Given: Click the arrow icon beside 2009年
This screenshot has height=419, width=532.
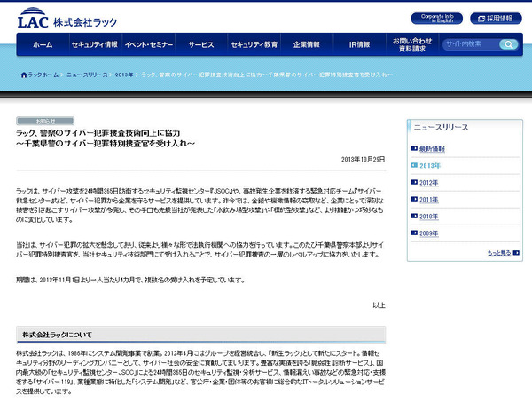Looking at the screenshot, I should click(414, 233).
